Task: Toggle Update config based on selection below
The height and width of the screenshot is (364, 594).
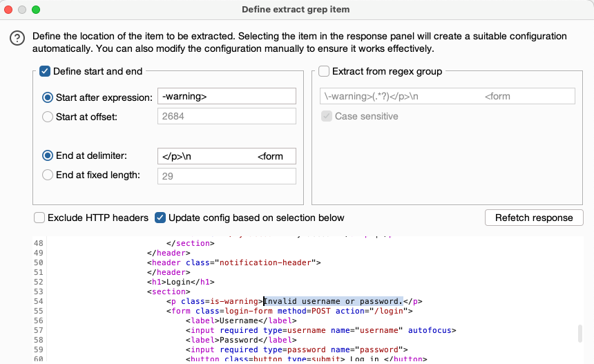Action: 160,218
